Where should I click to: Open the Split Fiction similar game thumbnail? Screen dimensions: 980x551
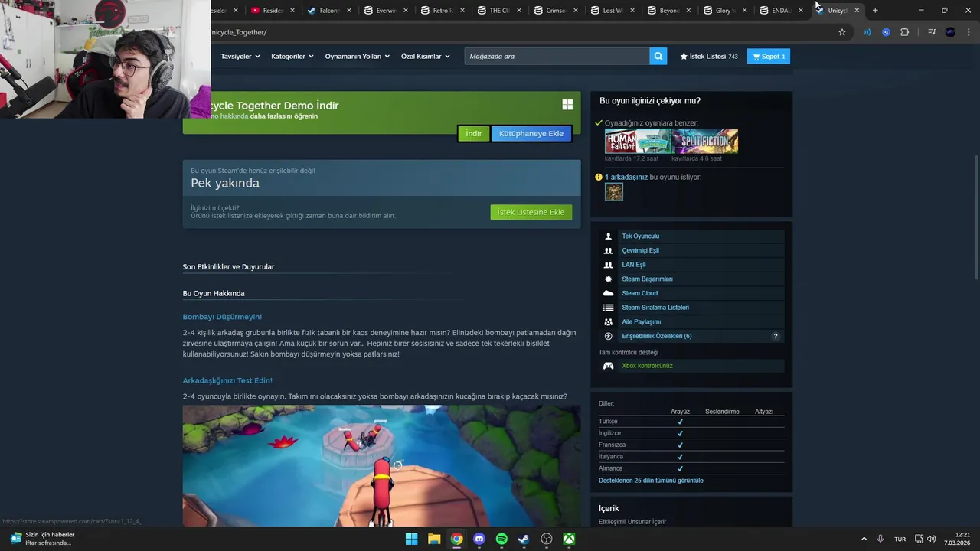tap(705, 141)
